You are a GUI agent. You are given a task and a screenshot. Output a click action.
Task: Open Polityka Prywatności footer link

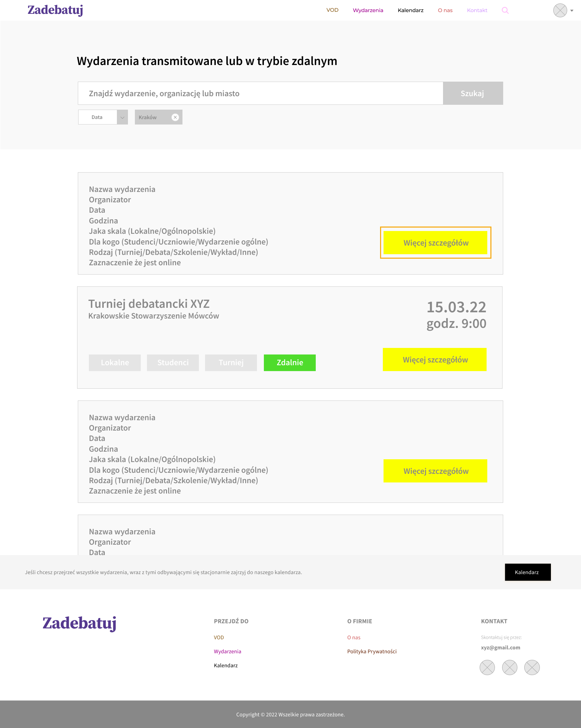pyautogui.click(x=372, y=652)
